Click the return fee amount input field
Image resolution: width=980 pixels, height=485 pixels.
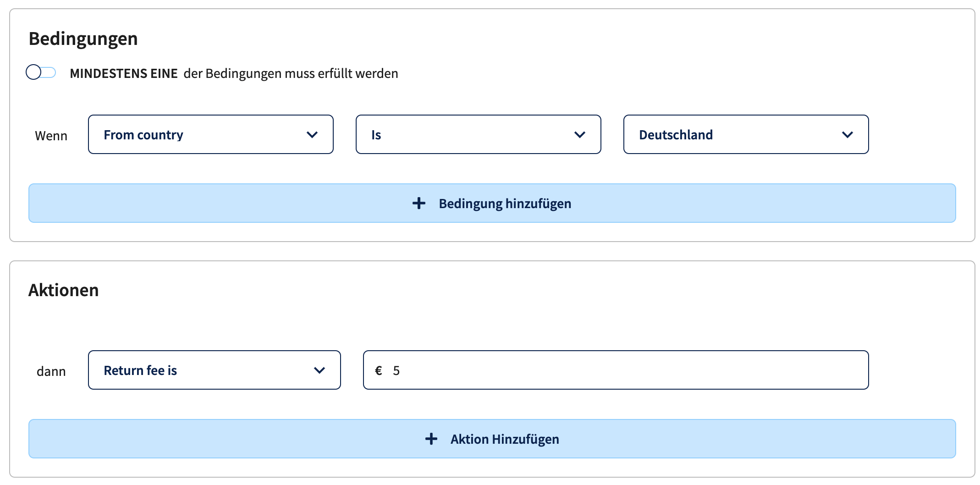pos(616,370)
